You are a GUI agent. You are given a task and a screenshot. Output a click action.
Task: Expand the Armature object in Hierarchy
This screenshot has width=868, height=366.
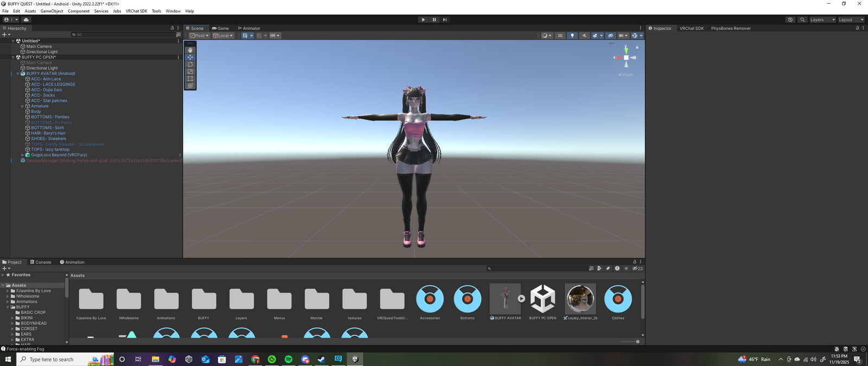coord(22,106)
